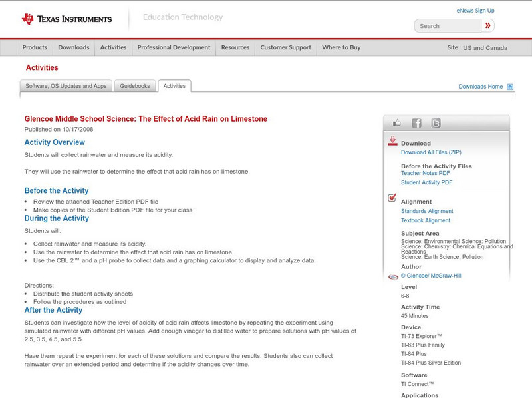Image resolution: width=532 pixels, height=398 pixels.
Task: Change the site region US and Canada
Action: (485, 48)
